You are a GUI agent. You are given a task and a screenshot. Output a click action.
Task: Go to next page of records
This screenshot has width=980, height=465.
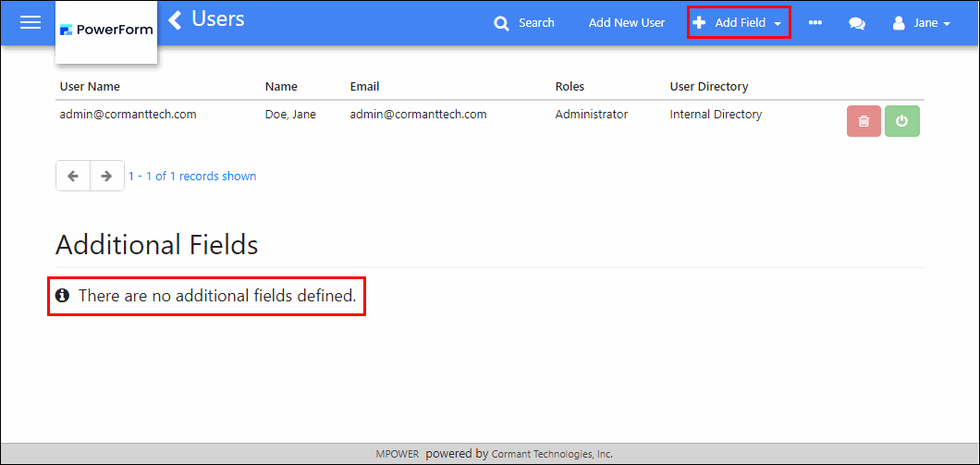[107, 177]
